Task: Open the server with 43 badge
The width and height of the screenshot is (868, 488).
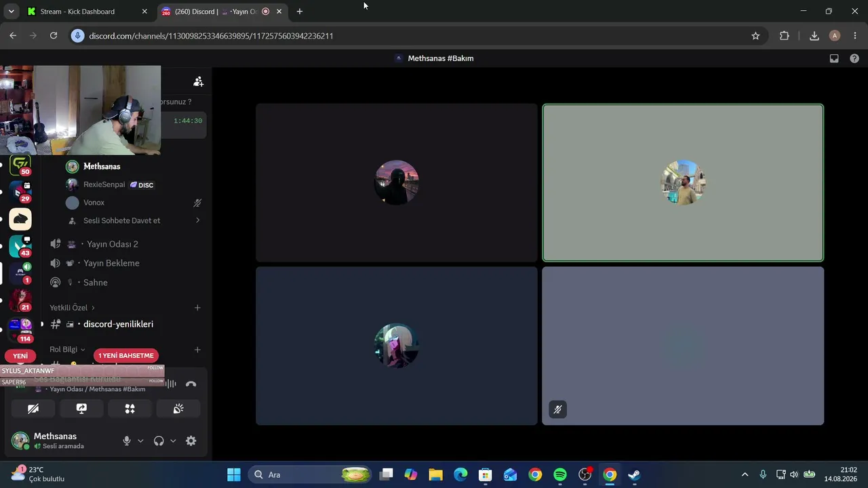Action: point(20,246)
